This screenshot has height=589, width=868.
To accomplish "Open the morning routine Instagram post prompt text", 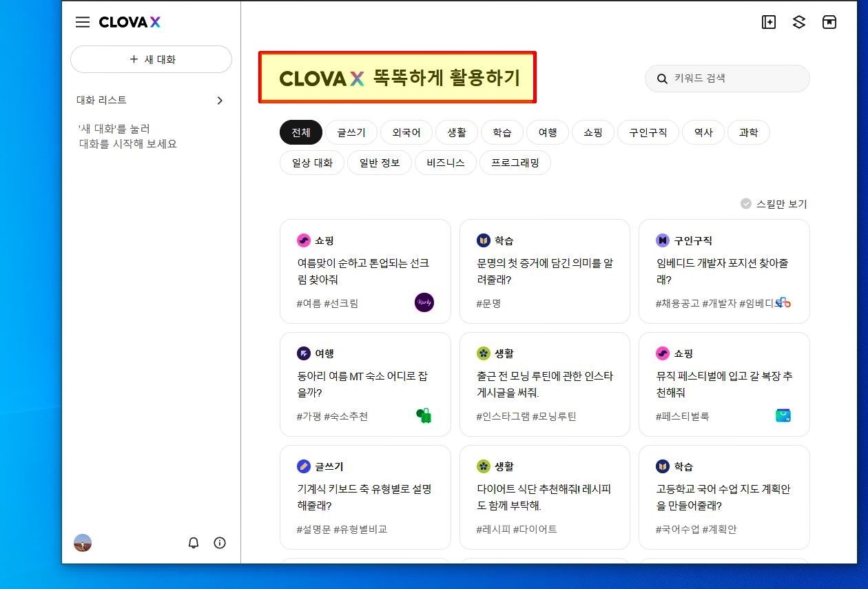I will pos(544,384).
